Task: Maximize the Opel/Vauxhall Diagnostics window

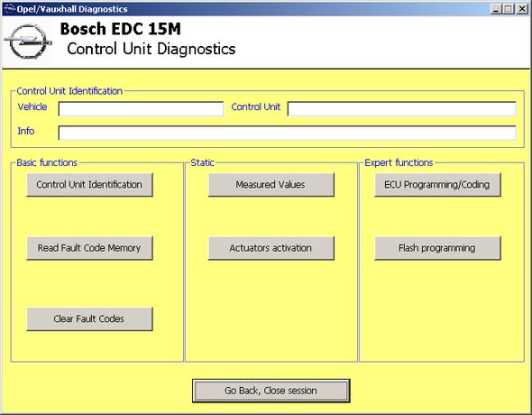Action: point(509,9)
